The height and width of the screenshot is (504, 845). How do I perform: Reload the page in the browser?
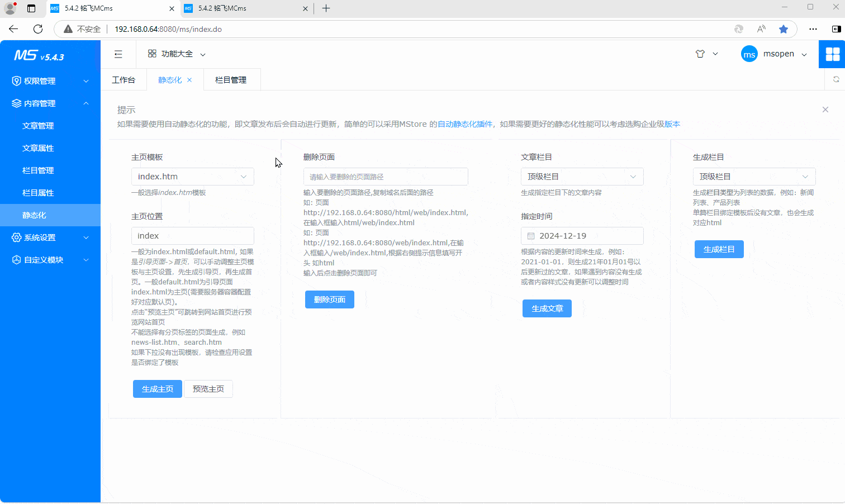38,29
